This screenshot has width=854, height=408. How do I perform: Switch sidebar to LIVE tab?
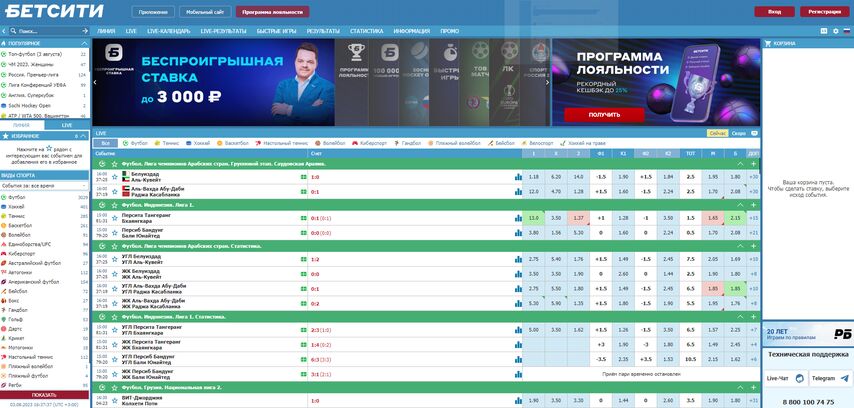point(66,125)
